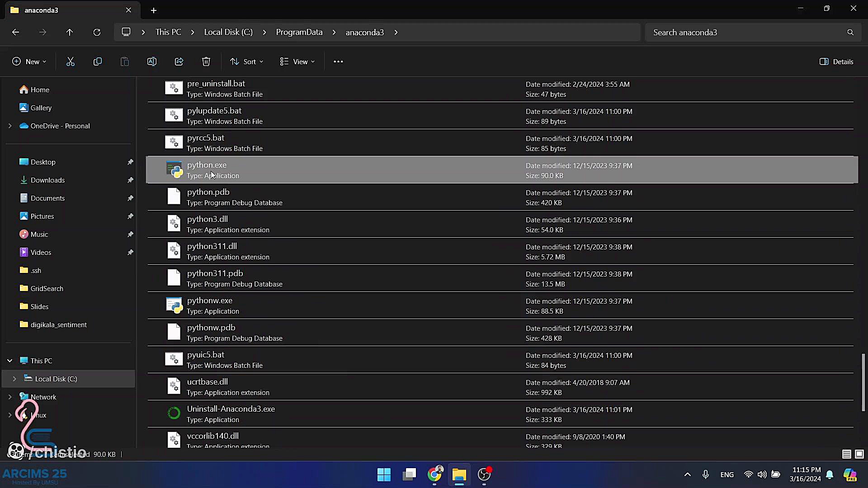Close the anaconda3 tab

(128, 10)
